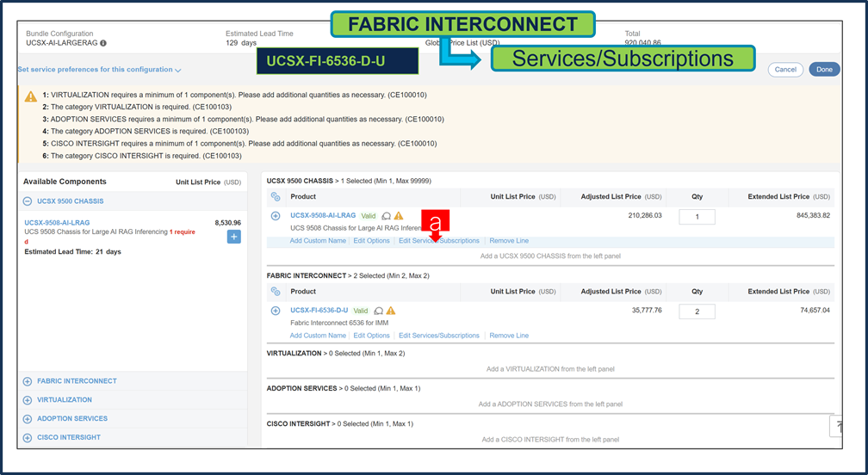Click Edit Services/Subscriptions for Fabric Interconnect line
Image resolution: width=868 pixels, height=475 pixels.
click(439, 336)
